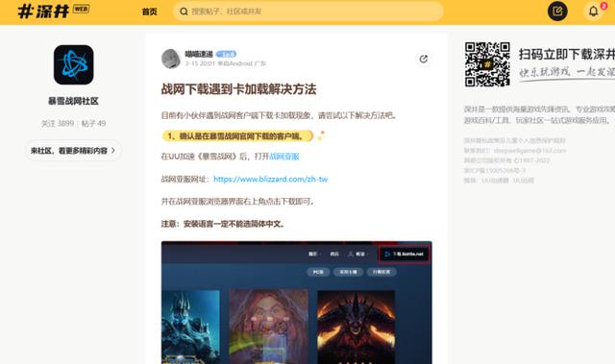Go to the 首页 home tab
The width and height of the screenshot is (615, 364).
[x=149, y=12]
